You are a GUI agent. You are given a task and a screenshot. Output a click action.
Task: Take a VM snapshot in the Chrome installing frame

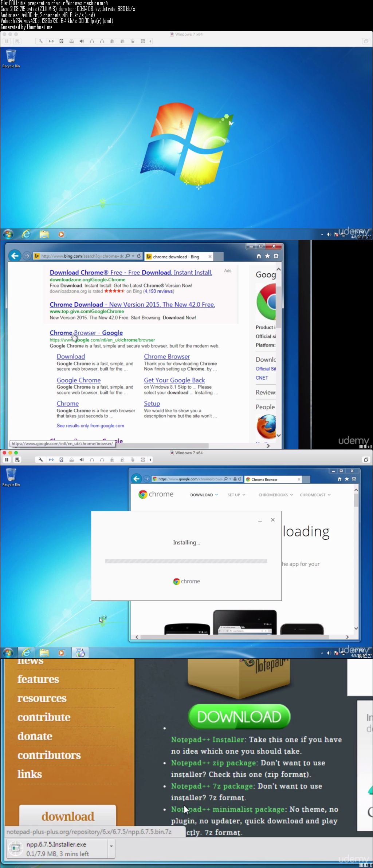(x=17, y=460)
